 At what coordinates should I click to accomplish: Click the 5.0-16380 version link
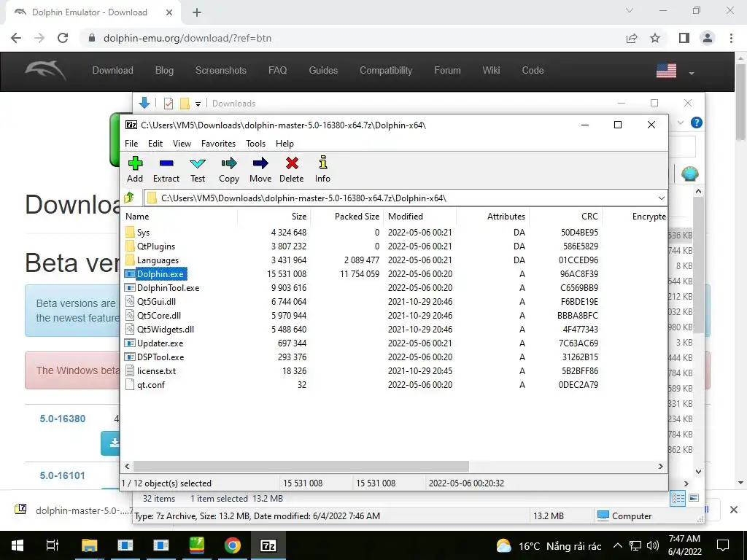[x=63, y=419]
